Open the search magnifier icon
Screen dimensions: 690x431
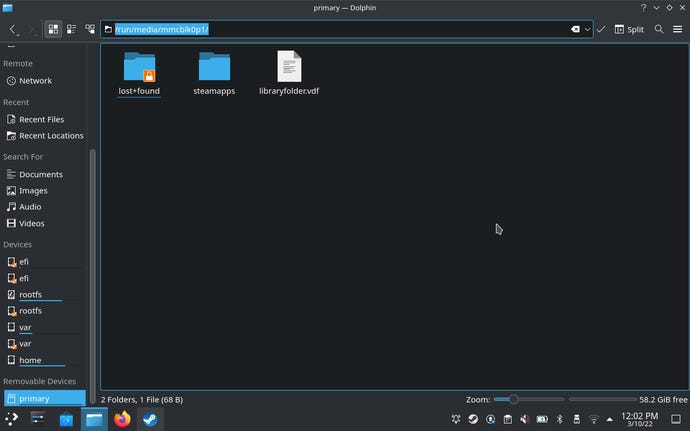tap(659, 29)
